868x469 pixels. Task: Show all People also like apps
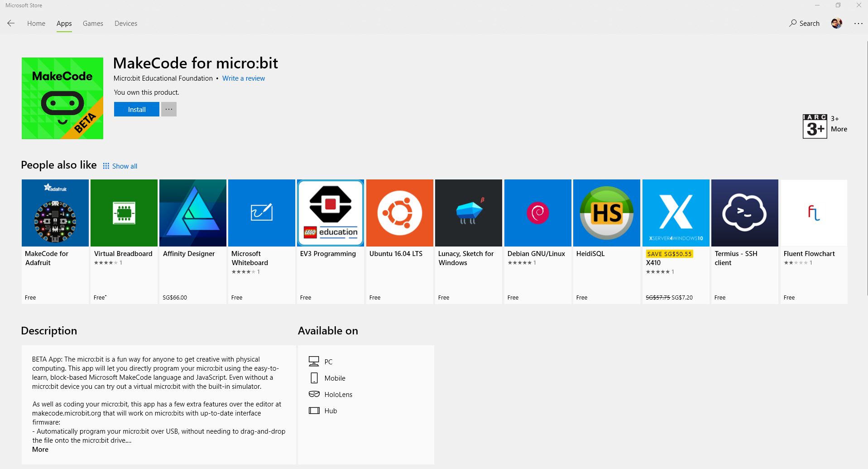pos(120,166)
